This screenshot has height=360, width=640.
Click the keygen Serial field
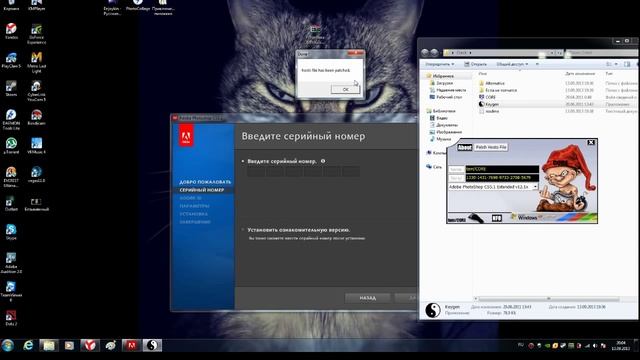pos(502,178)
